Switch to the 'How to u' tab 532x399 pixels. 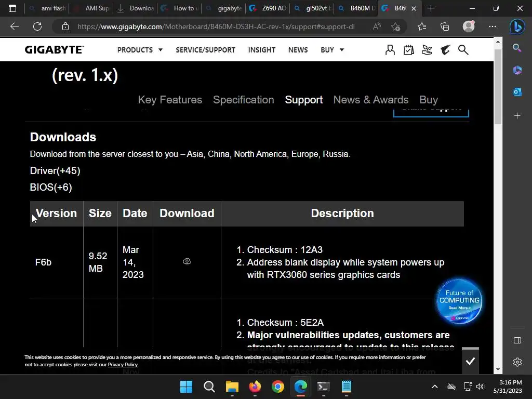click(180, 8)
